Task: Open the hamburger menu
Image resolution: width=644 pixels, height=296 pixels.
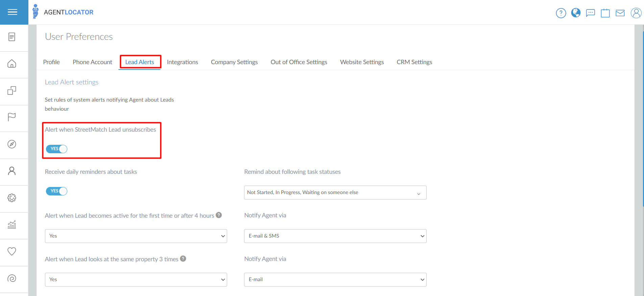Action: pos(13,12)
